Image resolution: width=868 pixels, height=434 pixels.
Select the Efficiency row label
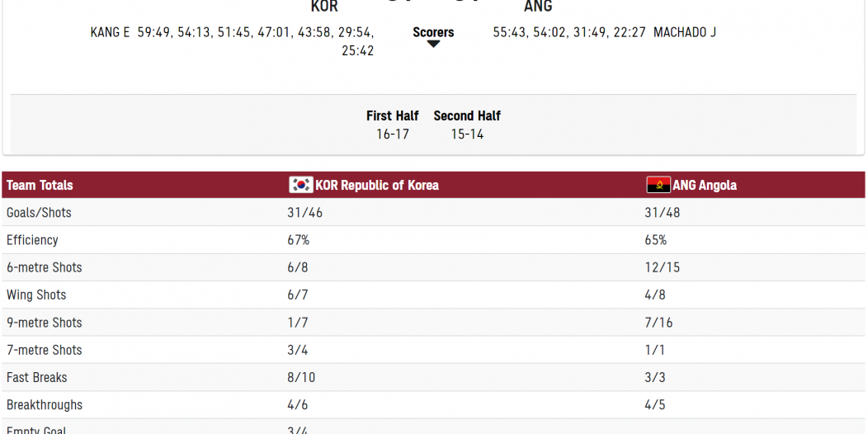(32, 240)
